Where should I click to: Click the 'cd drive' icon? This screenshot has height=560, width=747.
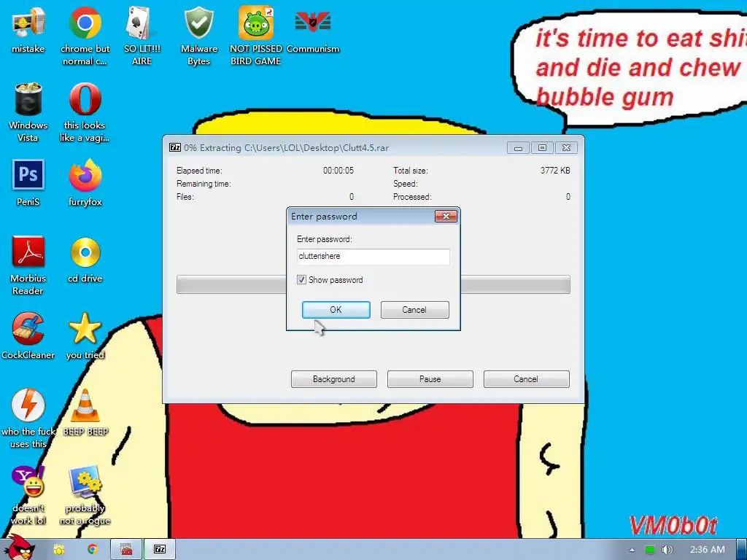(85, 260)
